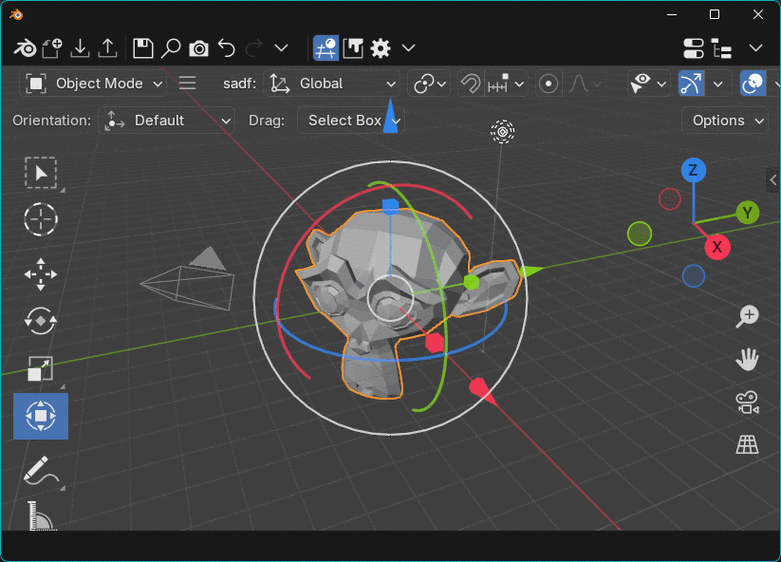The height and width of the screenshot is (562, 781).
Task: Open the Orientation Default dropdown
Action: (x=166, y=121)
